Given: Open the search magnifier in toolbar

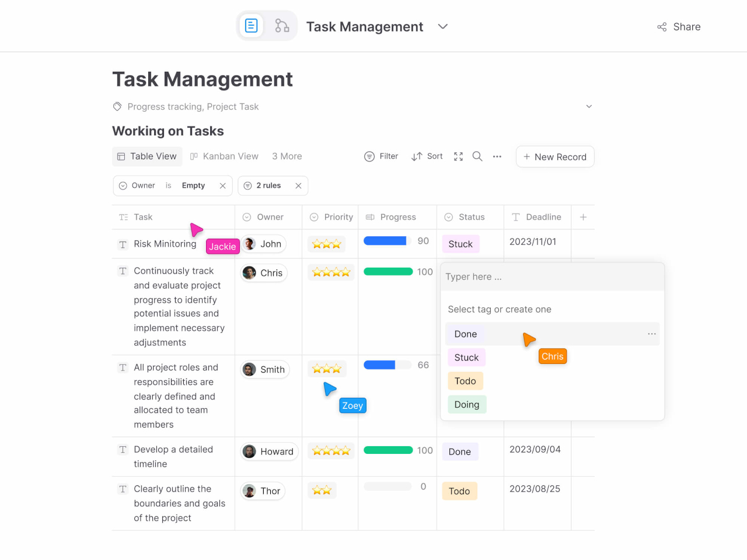Looking at the screenshot, I should point(477,156).
